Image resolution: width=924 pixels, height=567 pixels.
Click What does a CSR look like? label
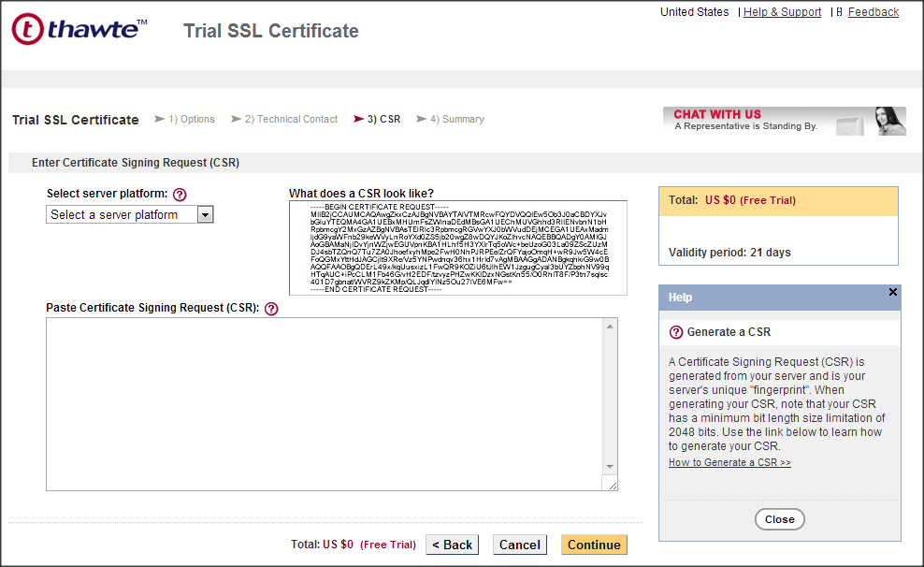pos(361,194)
